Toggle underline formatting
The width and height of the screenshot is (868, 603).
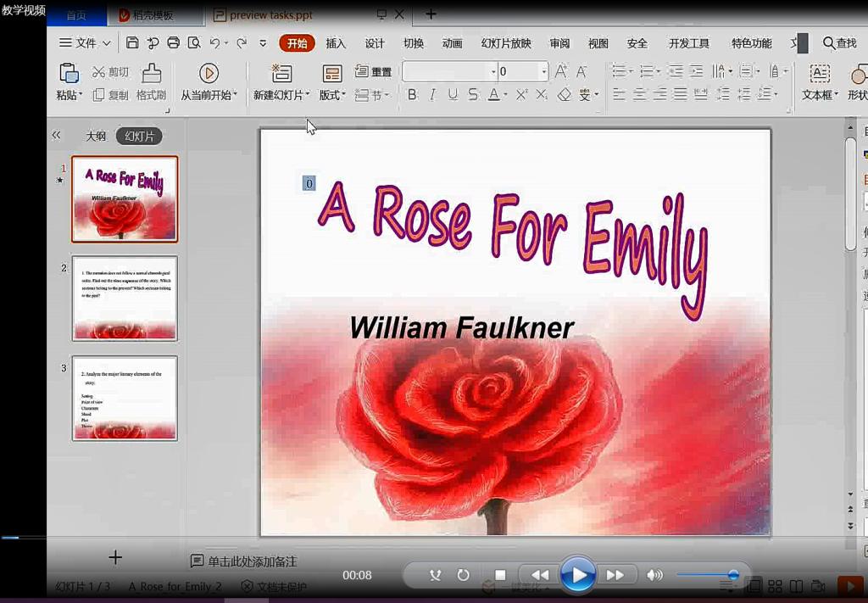pyautogui.click(x=453, y=95)
